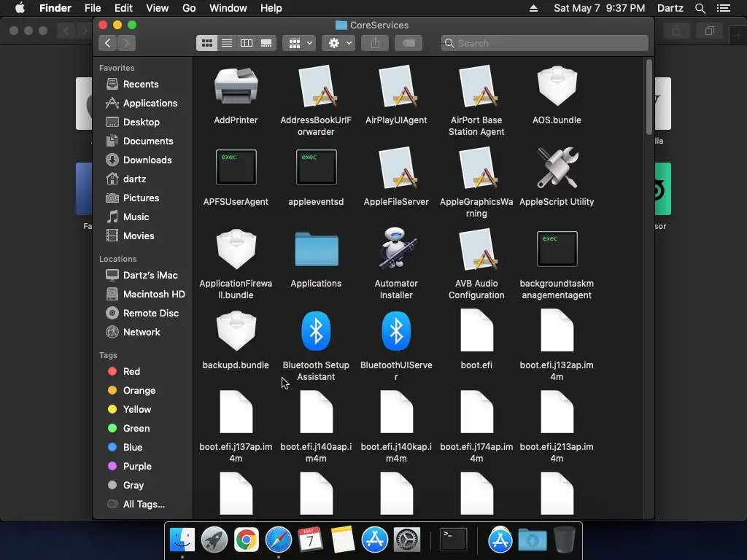Viewport: 747px width, 560px height.
Task: Click the file list vertical scrollbar
Action: (x=649, y=97)
